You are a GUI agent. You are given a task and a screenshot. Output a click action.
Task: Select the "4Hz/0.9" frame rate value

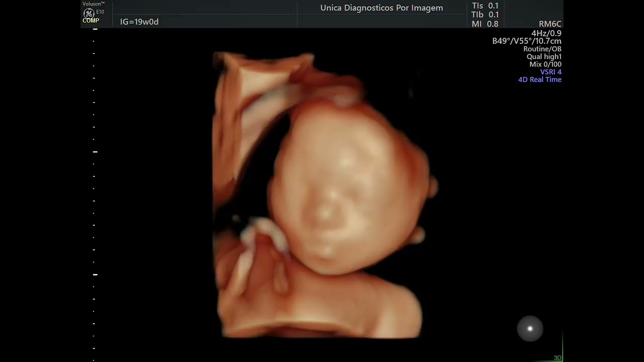[546, 33]
